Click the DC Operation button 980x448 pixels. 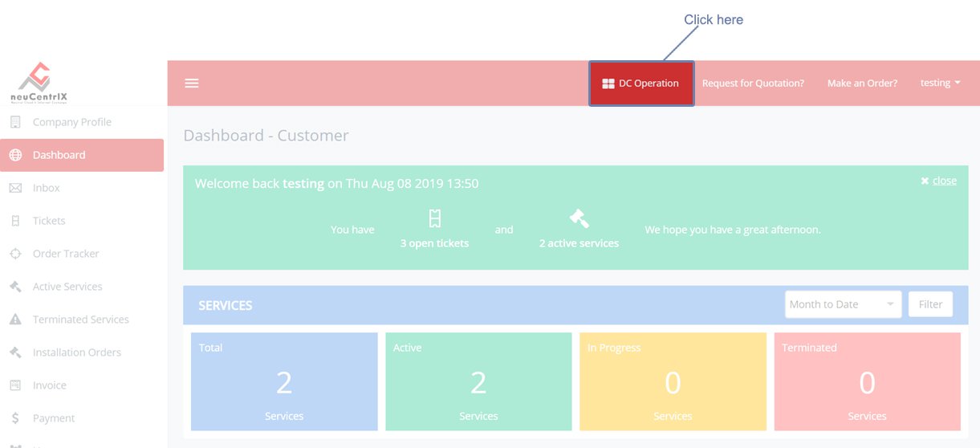[x=641, y=83]
